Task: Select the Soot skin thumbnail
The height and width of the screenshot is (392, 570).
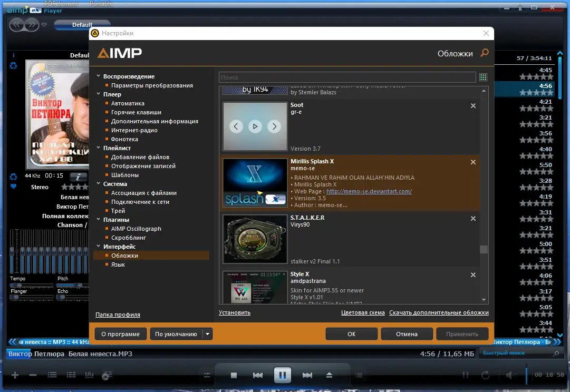Action: point(255,126)
